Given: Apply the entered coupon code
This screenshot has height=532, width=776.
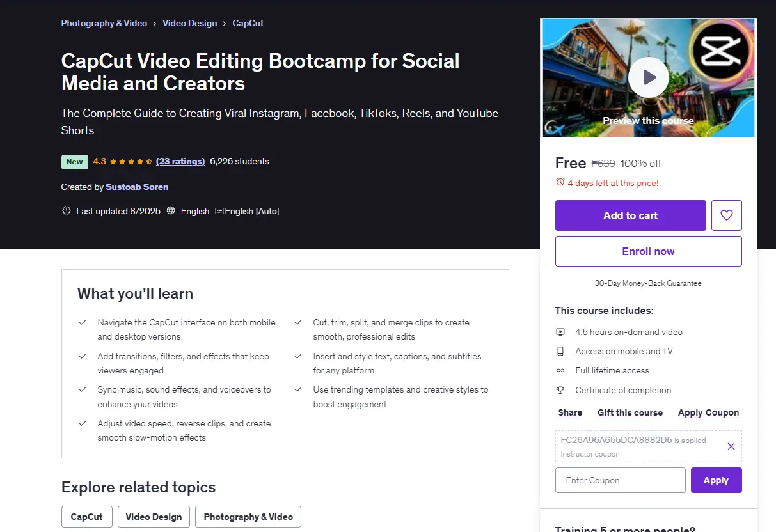Looking at the screenshot, I should (717, 480).
